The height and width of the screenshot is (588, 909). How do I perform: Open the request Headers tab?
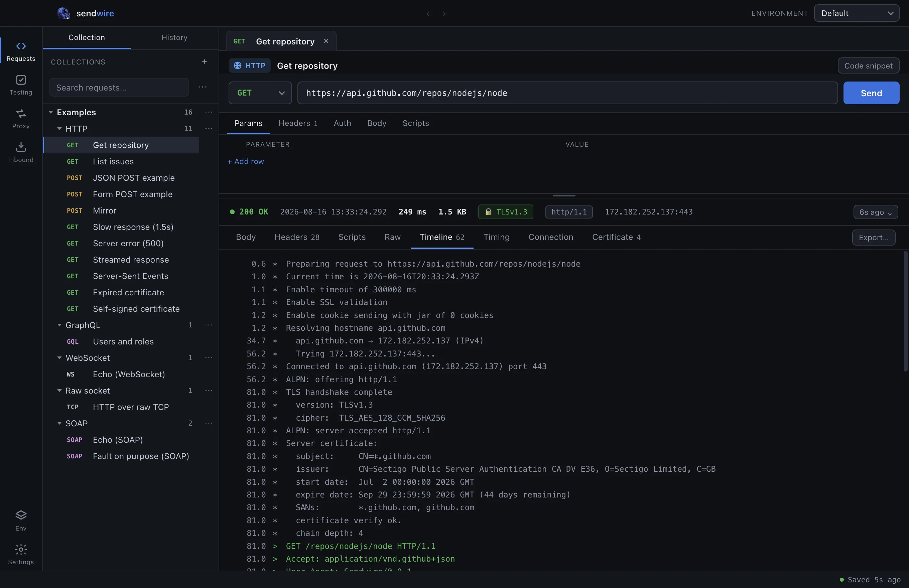pos(298,123)
